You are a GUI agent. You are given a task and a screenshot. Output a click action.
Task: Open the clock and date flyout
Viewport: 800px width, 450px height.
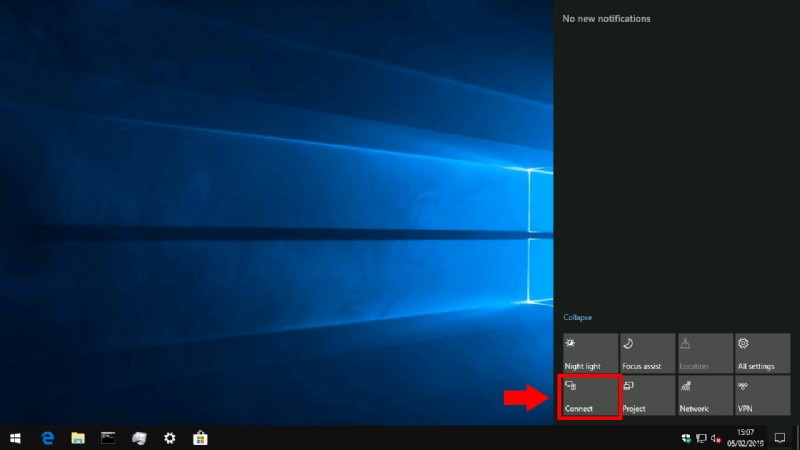pos(745,438)
